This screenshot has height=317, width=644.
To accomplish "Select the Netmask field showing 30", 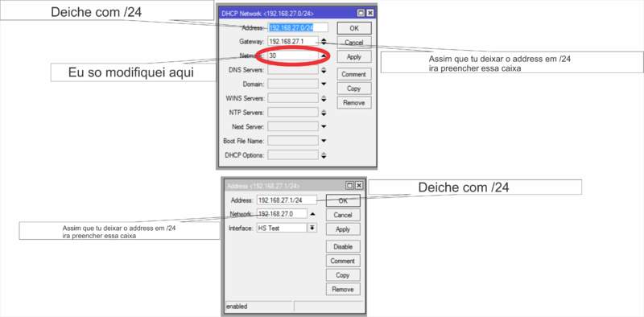I will click(293, 56).
